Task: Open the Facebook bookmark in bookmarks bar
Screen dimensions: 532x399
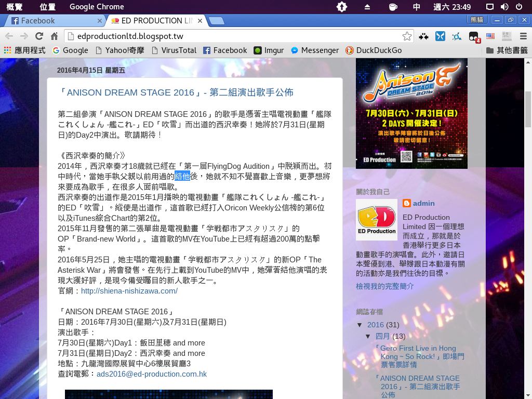Action: coord(225,50)
